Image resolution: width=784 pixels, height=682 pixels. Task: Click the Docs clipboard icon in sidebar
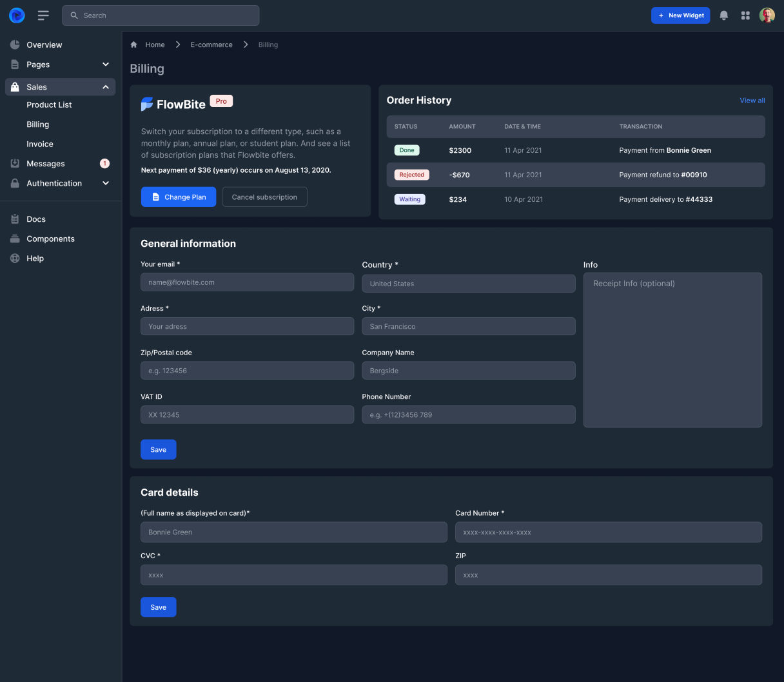[15, 219]
